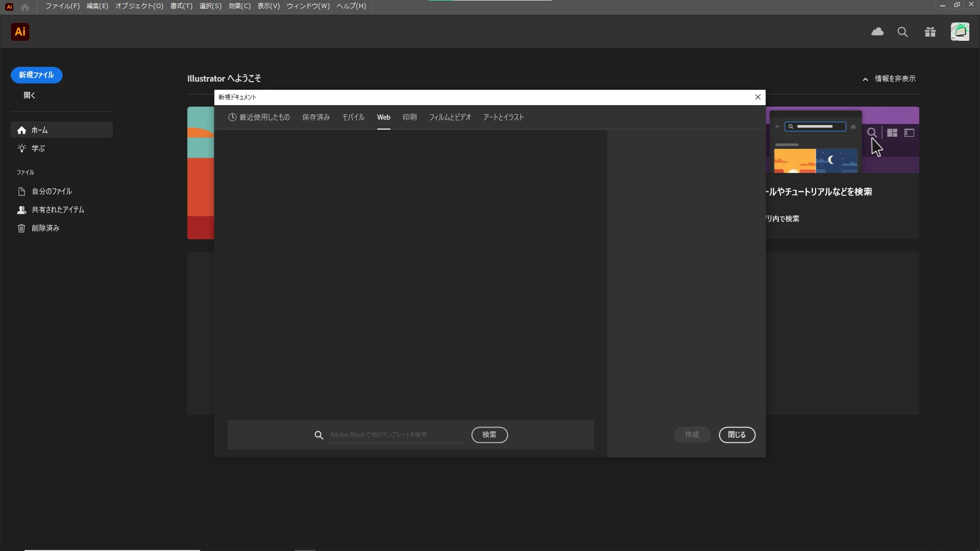Screen dimensions: 980x551
Task: Click the 新規ファイル button
Action: point(36,75)
